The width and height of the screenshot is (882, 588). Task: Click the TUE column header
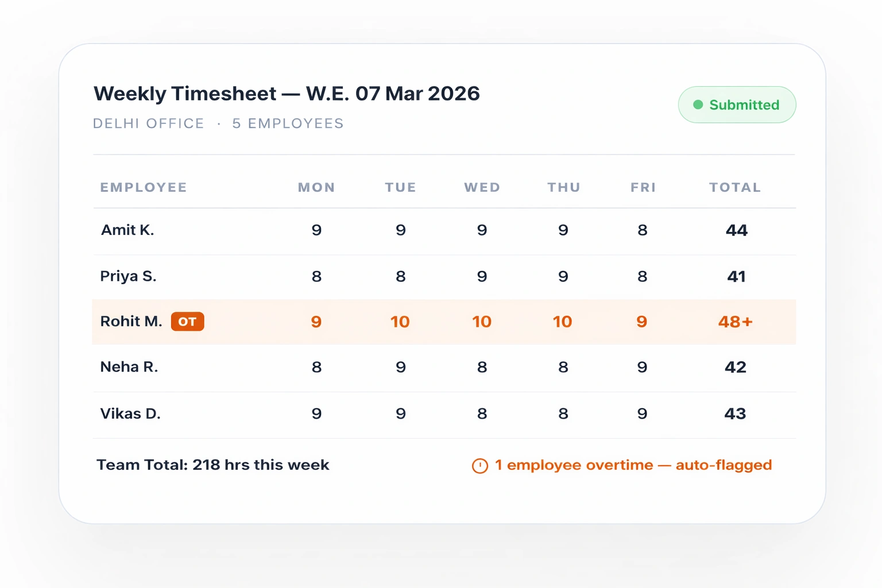[x=400, y=187]
